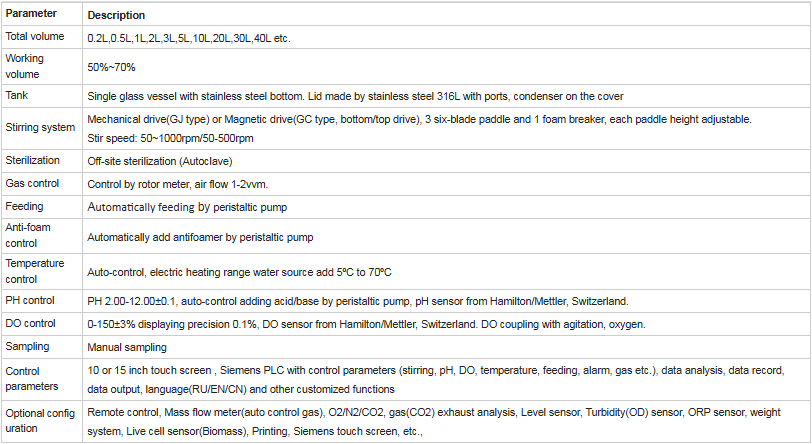This screenshot has width=812, height=444.
Task: Click the volume list starting with 0.2L
Action: [x=189, y=38]
